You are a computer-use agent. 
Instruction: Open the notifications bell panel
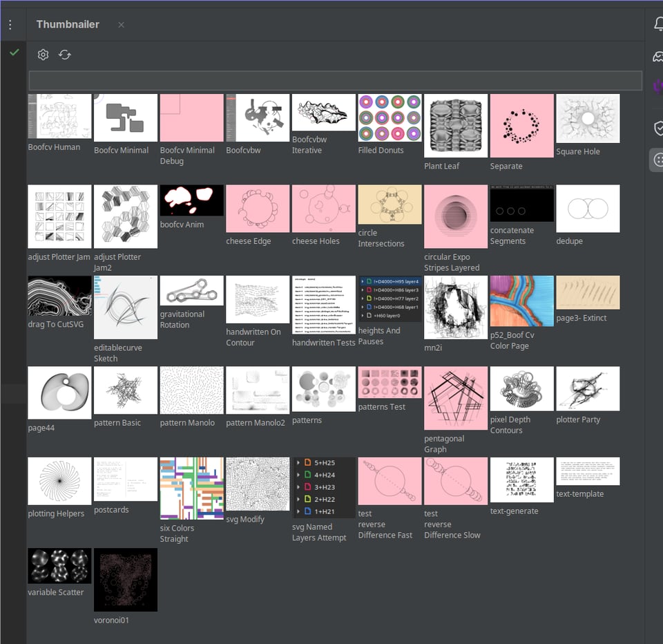[x=658, y=25]
